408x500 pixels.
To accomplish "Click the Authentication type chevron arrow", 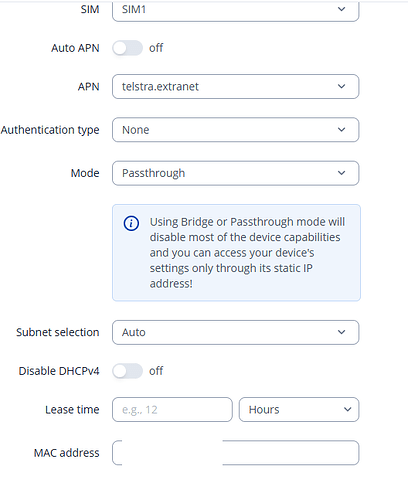I will click(x=341, y=130).
